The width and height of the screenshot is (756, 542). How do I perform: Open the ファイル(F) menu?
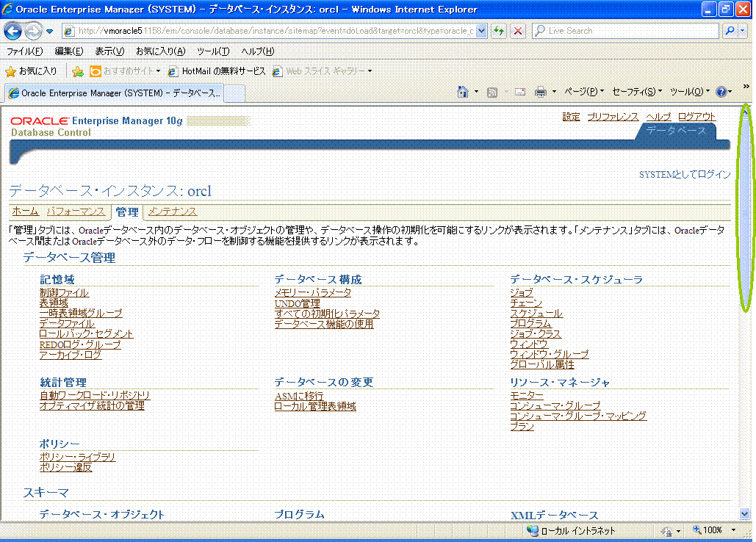click(24, 51)
